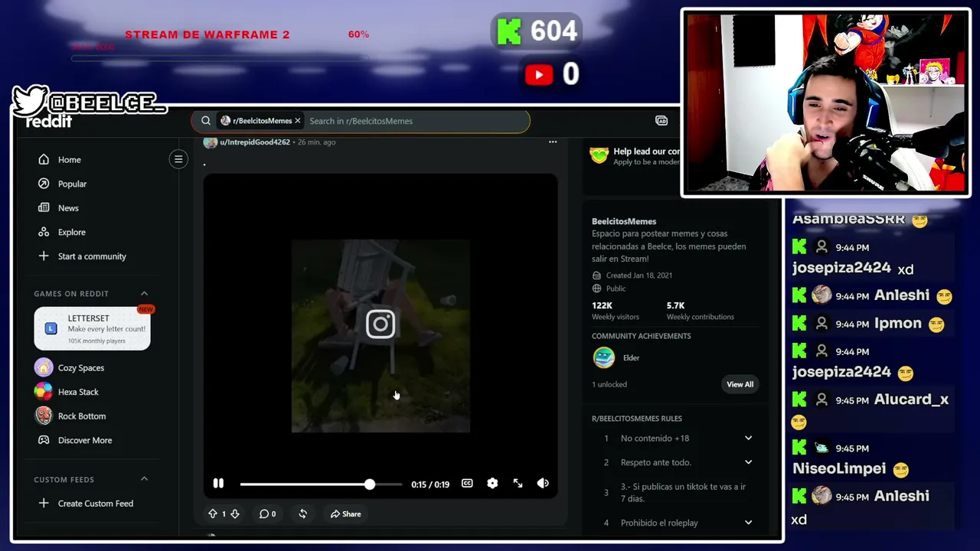The width and height of the screenshot is (980, 551).
Task: Click the video progress slider handle
Action: [x=370, y=484]
